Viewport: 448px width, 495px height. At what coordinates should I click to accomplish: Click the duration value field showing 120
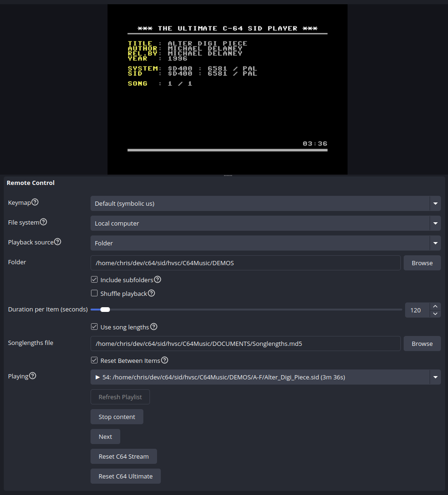(x=417, y=310)
